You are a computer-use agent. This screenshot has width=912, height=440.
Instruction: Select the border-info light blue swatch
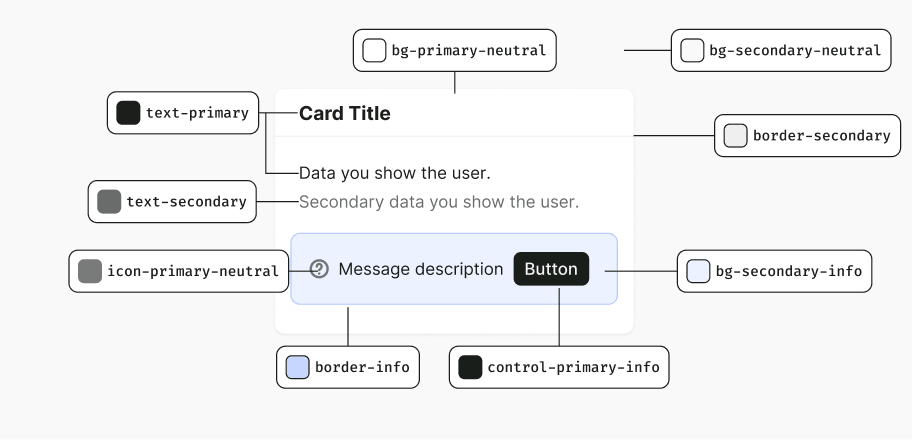pyautogui.click(x=297, y=367)
